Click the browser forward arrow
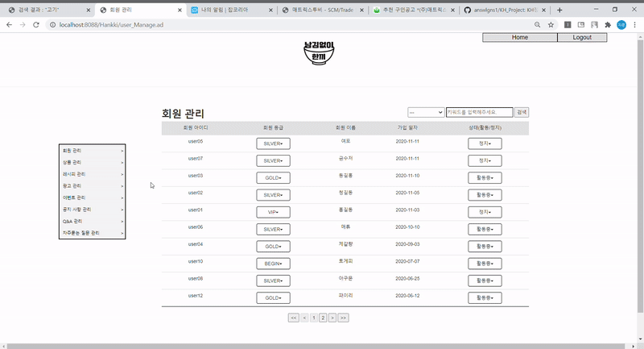 pos(23,25)
